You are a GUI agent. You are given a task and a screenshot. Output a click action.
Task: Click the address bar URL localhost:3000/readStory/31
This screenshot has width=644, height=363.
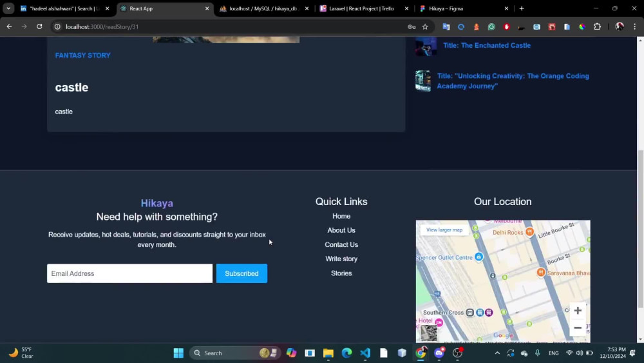[x=102, y=26]
